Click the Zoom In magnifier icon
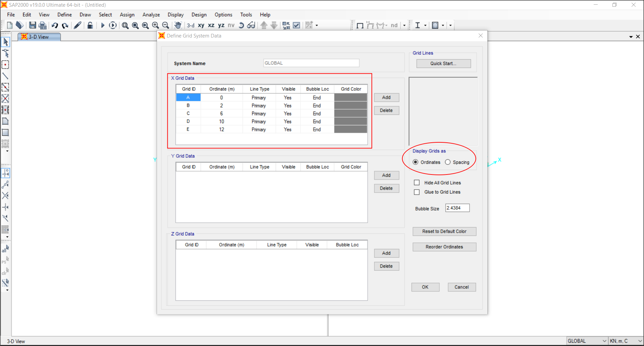 pyautogui.click(x=155, y=25)
